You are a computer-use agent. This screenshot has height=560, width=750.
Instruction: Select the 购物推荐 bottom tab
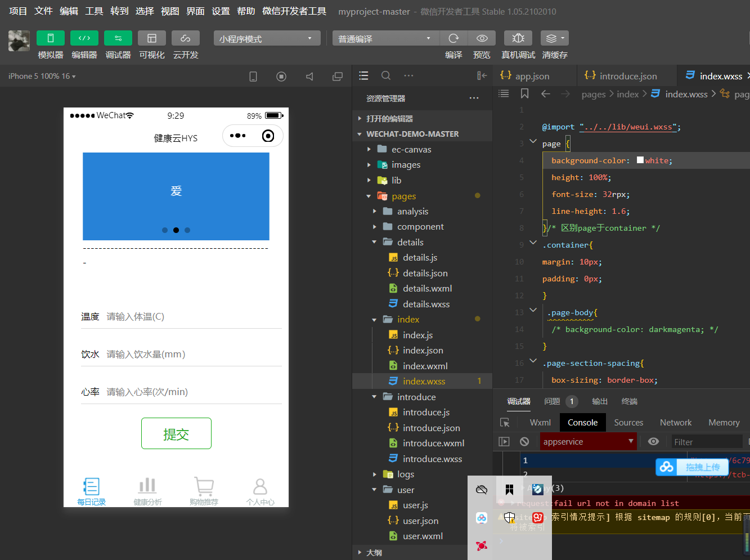(204, 491)
